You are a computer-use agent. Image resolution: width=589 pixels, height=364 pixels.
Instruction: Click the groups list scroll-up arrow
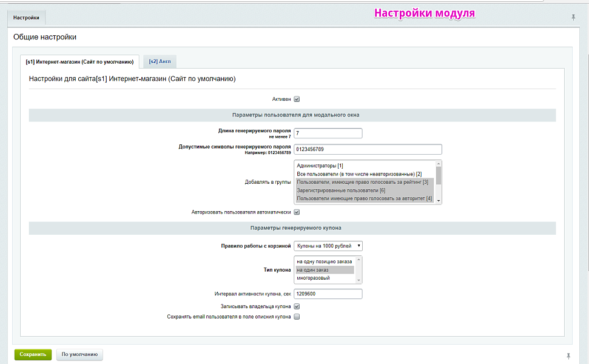point(439,164)
